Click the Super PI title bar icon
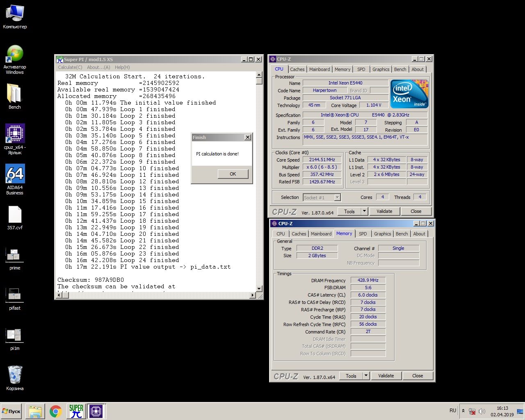 coord(60,59)
